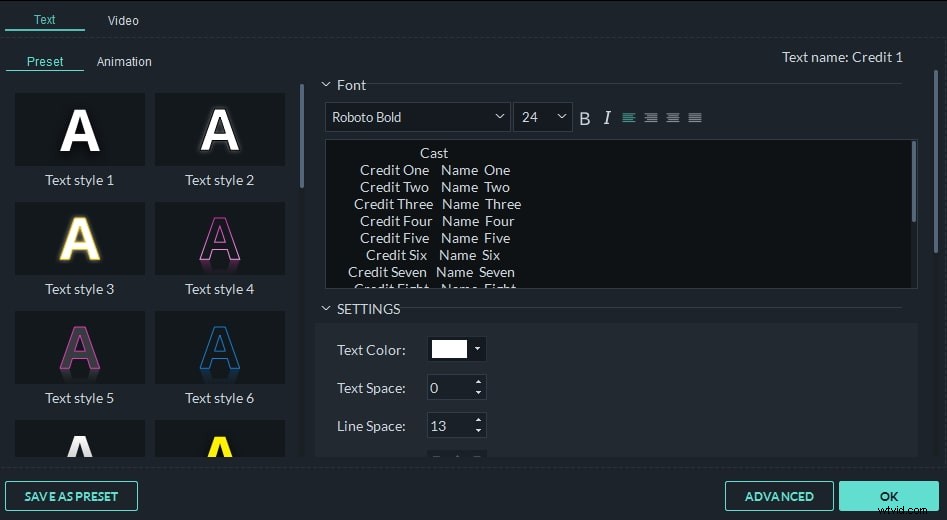Open ADVANCED text editing
This screenshot has height=520, width=947.
(779, 496)
